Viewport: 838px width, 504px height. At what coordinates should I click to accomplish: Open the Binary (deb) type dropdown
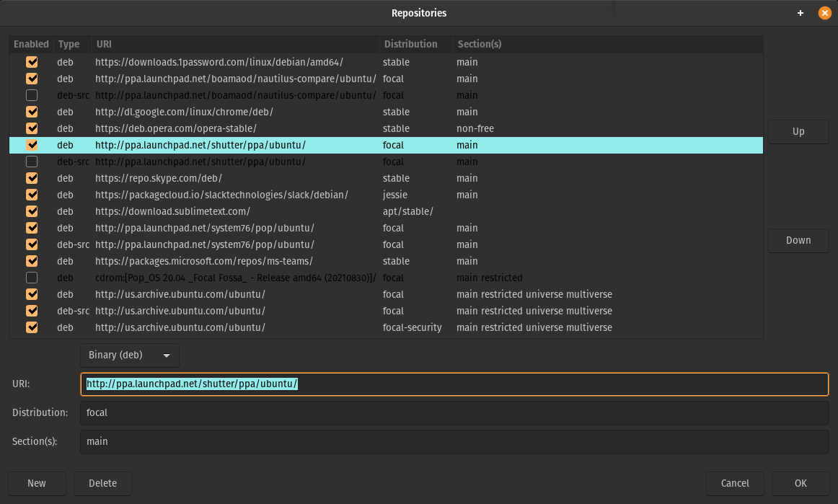pyautogui.click(x=129, y=355)
